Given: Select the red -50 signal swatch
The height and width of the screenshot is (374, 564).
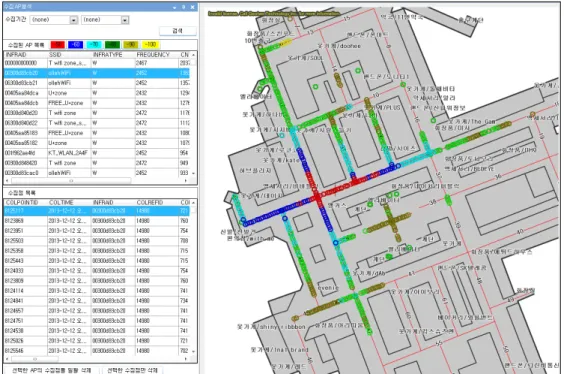Looking at the screenshot, I should pyautogui.click(x=58, y=45).
